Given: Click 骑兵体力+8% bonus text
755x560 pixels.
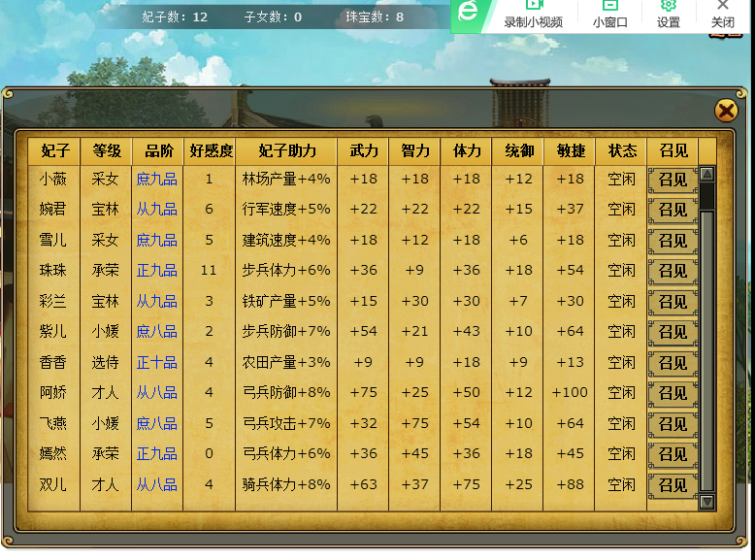Looking at the screenshot, I should click(286, 484).
